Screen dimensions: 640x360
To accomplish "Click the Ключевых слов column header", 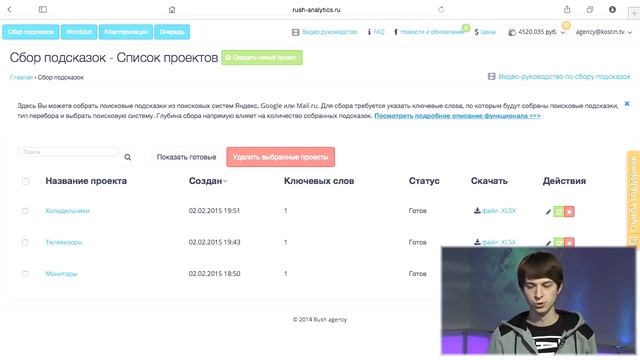I will (319, 181).
